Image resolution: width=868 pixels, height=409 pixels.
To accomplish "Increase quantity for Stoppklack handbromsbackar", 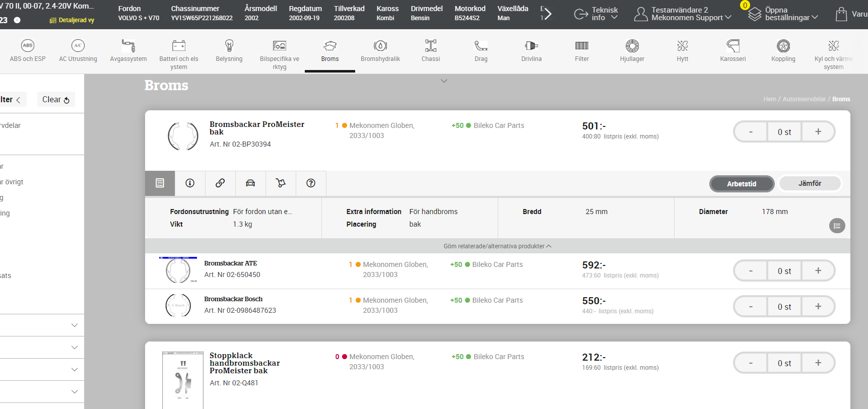I will [818, 363].
